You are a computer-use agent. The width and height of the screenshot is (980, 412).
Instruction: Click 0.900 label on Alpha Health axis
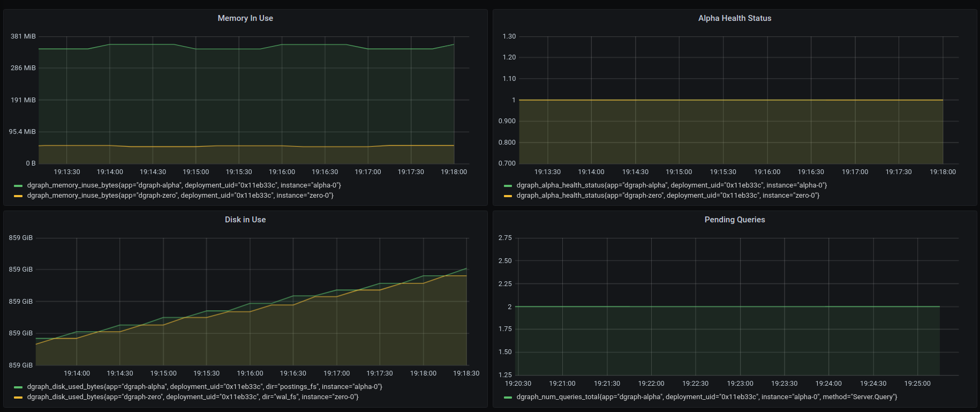click(x=507, y=121)
